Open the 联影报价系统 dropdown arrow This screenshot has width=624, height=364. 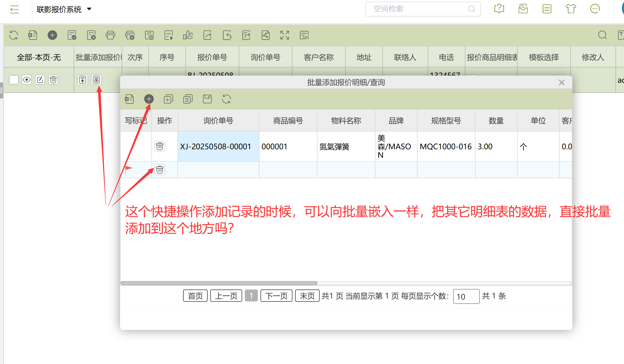coord(89,9)
